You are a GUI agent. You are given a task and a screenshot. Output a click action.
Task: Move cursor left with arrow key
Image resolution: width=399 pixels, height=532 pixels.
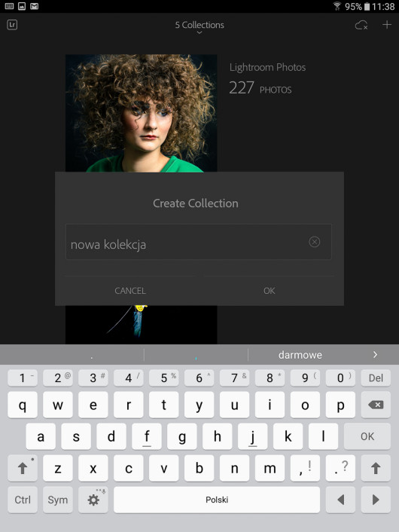coord(340,500)
